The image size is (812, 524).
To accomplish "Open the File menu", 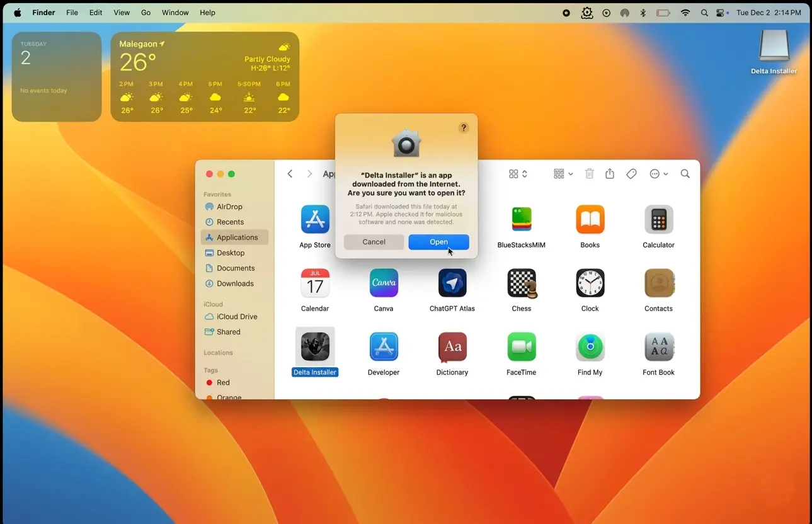I will pos(72,13).
